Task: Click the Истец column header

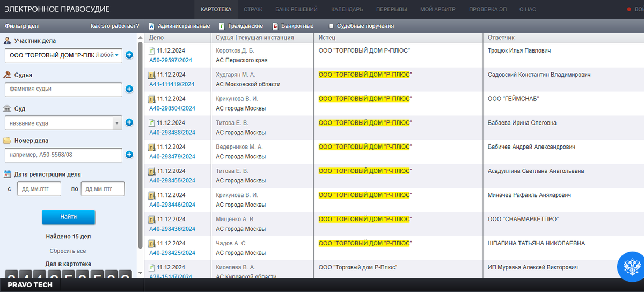Action: (x=398, y=38)
